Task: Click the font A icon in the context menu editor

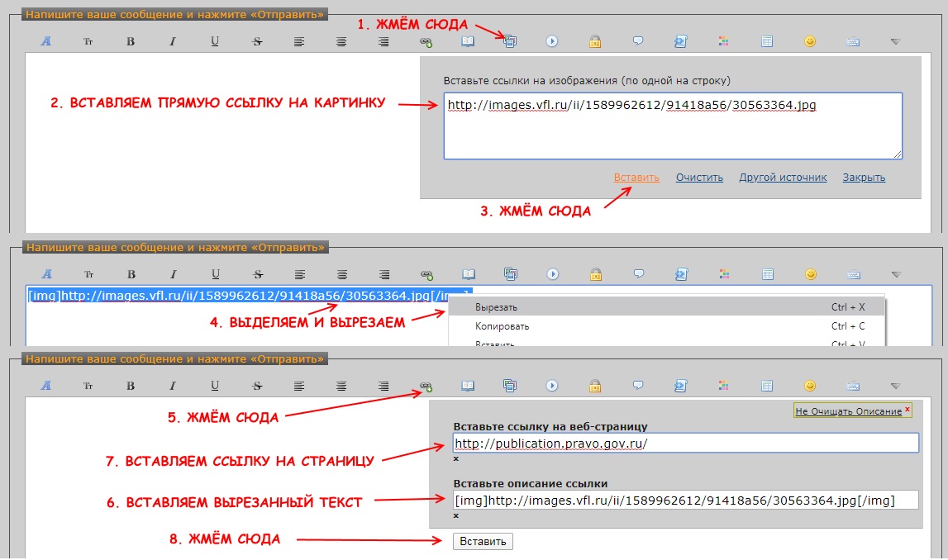Action: [x=46, y=274]
